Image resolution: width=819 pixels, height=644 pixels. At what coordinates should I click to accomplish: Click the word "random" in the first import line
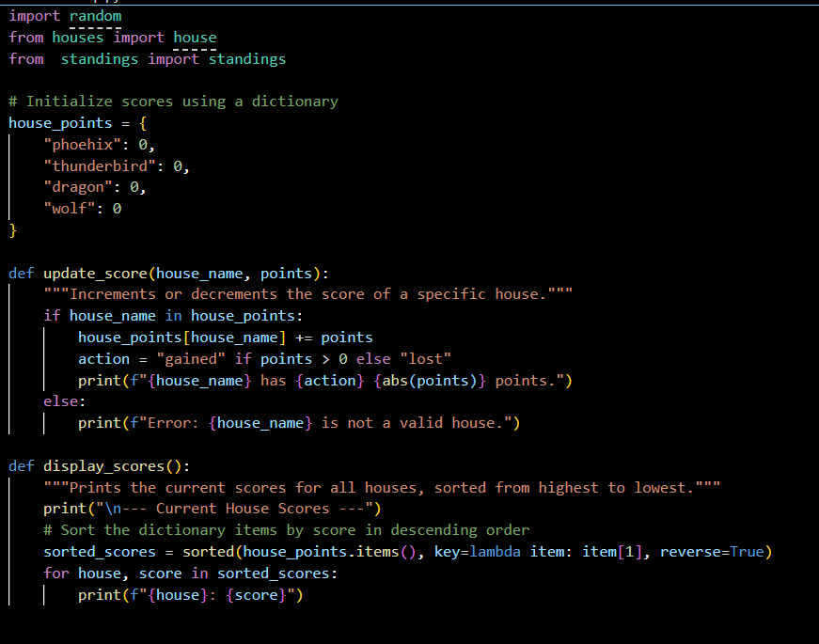pos(95,16)
